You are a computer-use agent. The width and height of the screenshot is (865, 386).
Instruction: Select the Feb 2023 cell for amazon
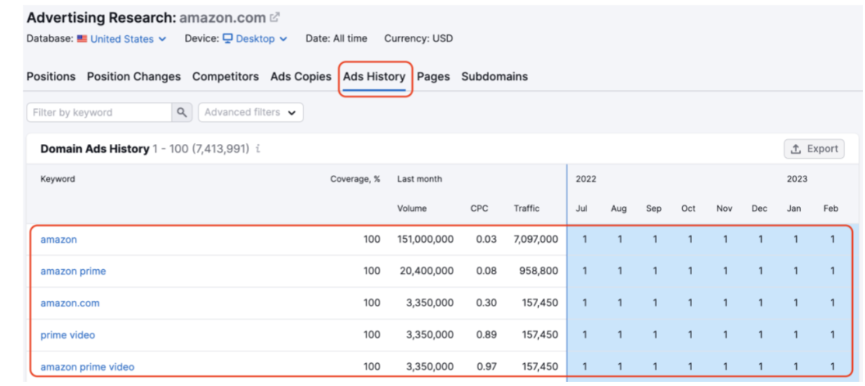[832, 239]
